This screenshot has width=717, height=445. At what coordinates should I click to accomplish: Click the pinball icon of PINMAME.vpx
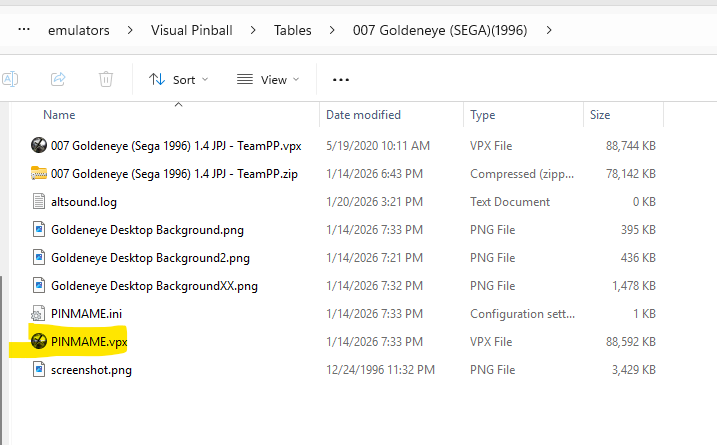[39, 341]
